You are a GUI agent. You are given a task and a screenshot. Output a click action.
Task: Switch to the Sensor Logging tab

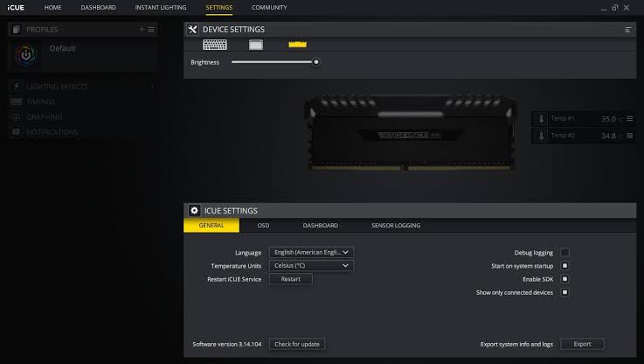point(396,226)
